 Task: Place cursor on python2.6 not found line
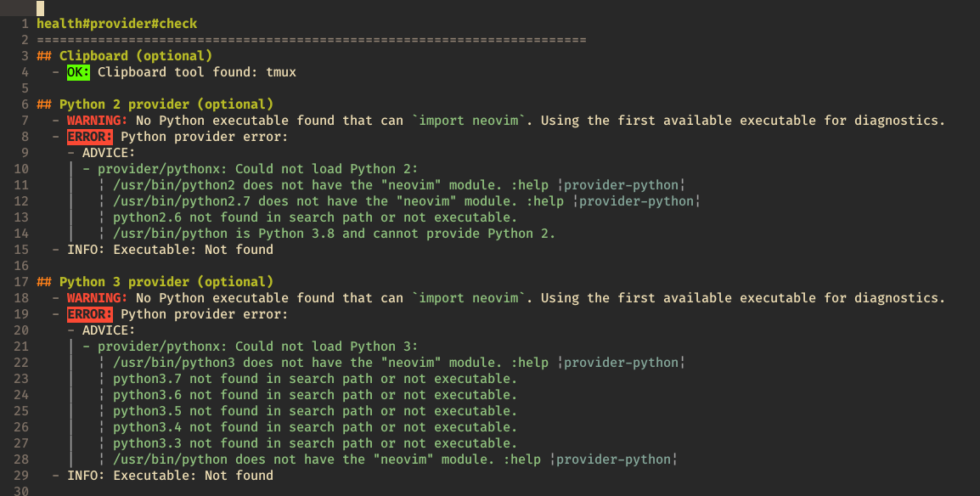pos(315,217)
